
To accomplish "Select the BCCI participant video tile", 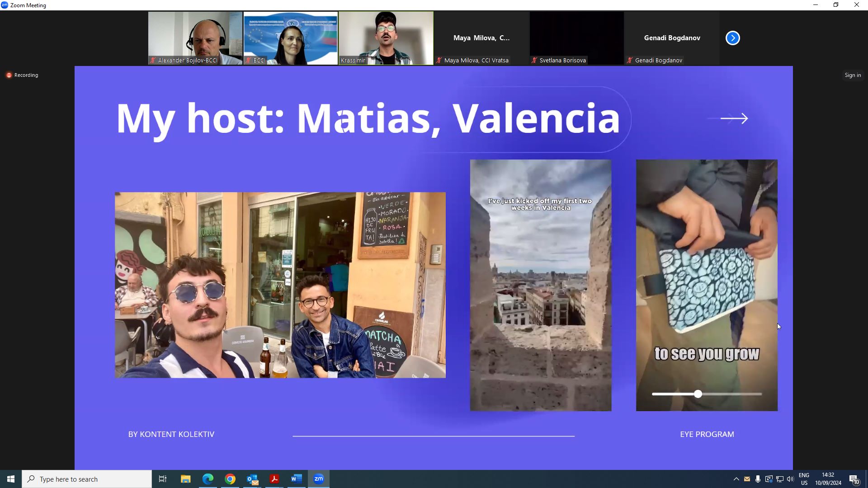I will [x=291, y=38].
